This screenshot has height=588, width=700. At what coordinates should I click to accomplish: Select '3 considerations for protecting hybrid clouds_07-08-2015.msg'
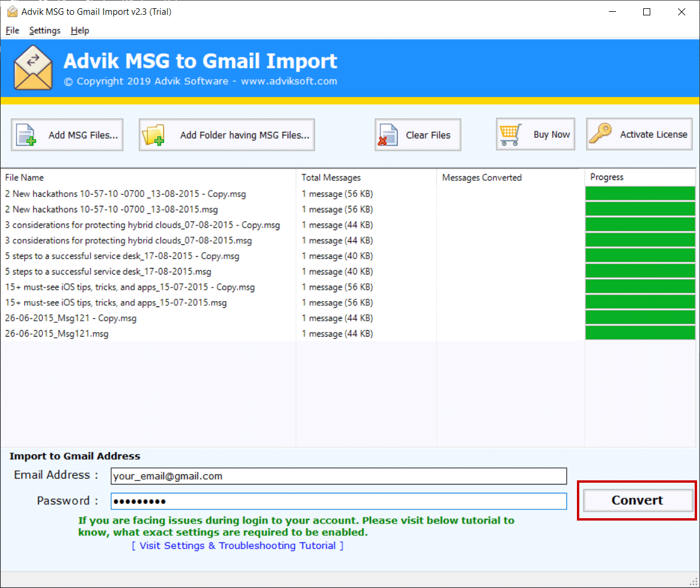[x=128, y=241]
